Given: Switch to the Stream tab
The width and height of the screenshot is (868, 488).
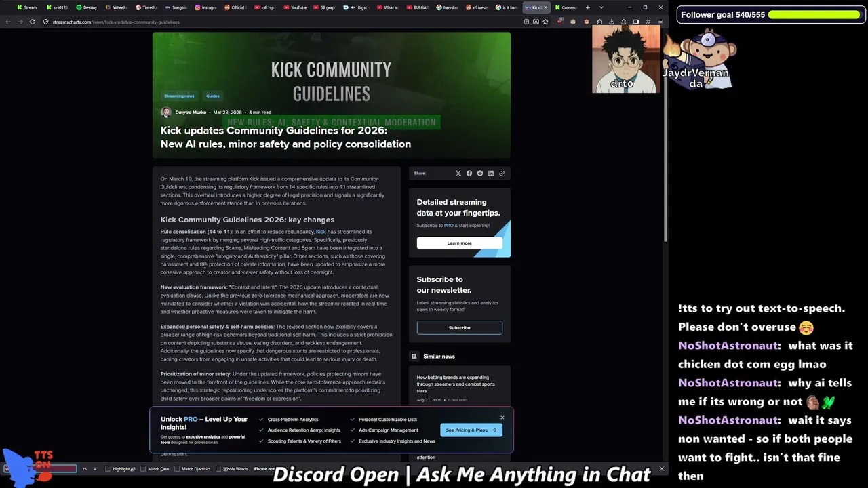Looking at the screenshot, I should [x=27, y=7].
